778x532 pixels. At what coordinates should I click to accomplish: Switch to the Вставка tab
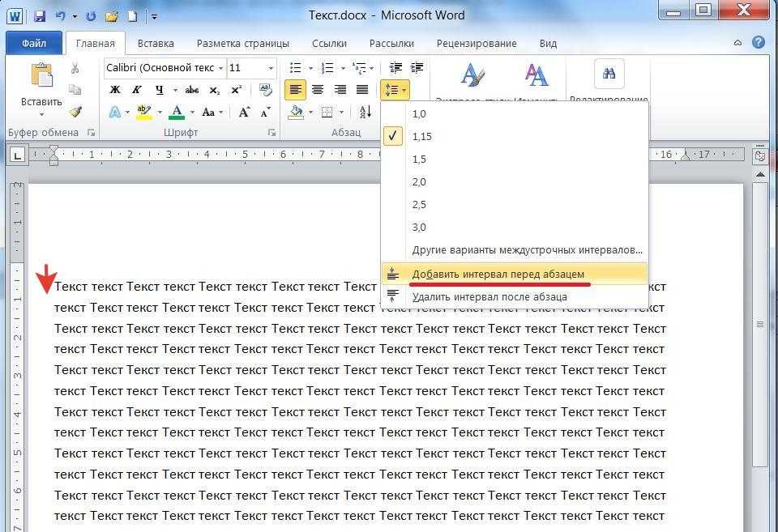(156, 43)
